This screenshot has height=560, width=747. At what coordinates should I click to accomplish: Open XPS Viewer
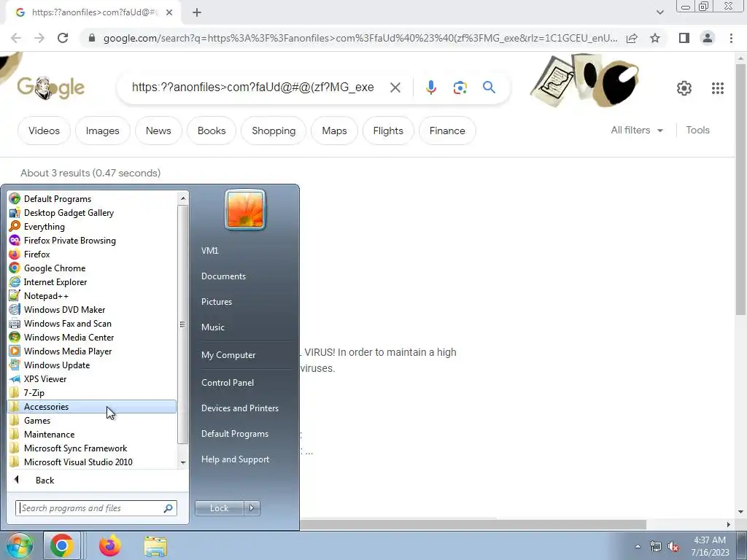click(92, 379)
